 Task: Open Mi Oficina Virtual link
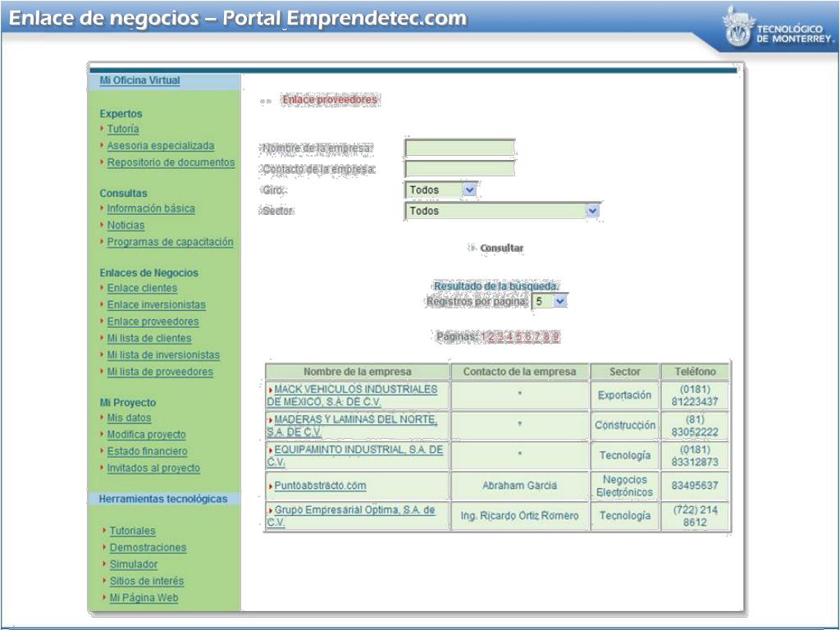(x=139, y=80)
